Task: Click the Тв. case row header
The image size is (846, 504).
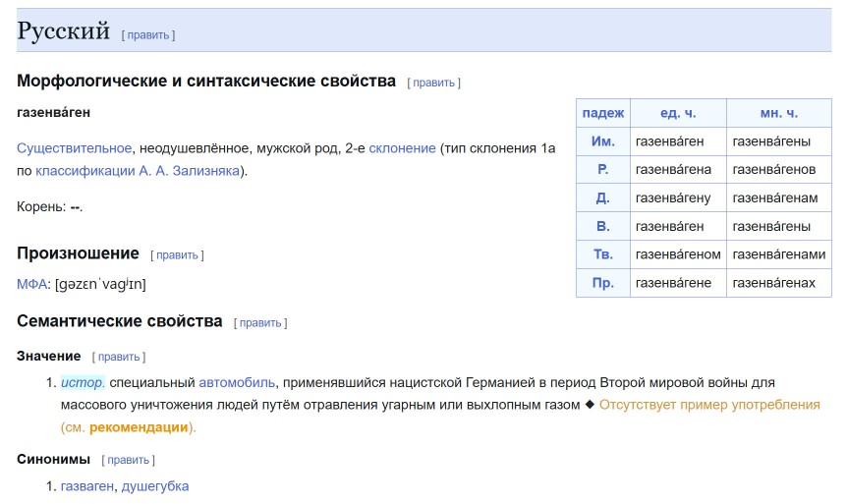Action: pos(602,254)
